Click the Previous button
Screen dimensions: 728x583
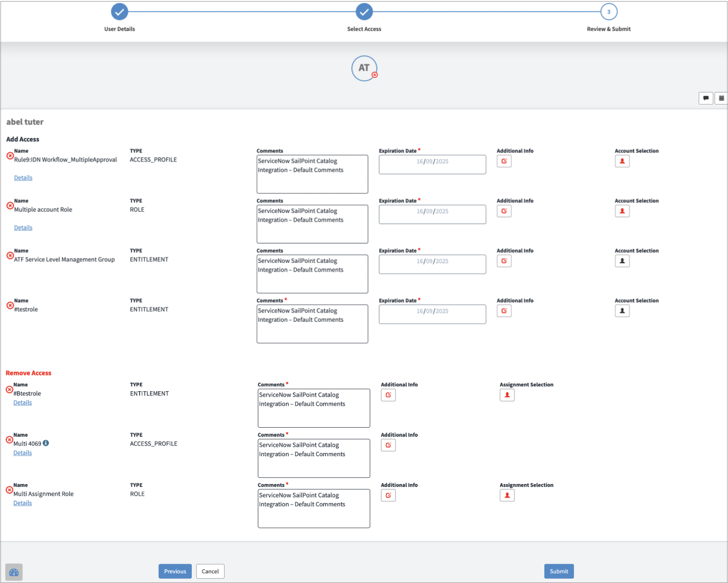pos(175,571)
